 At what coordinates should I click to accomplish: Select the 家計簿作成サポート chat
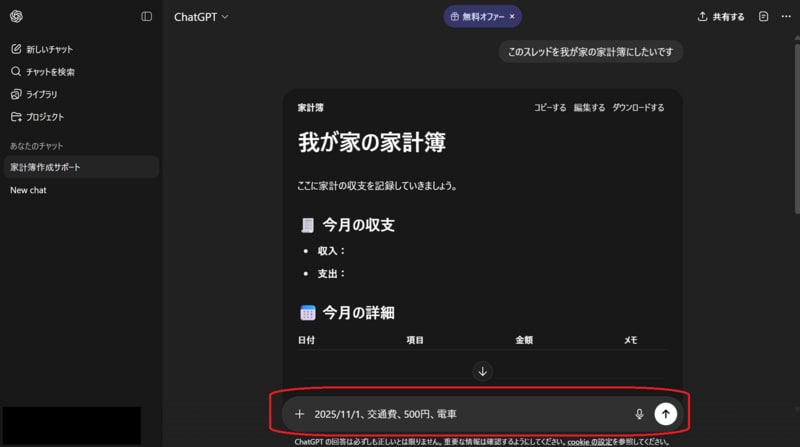coord(45,167)
